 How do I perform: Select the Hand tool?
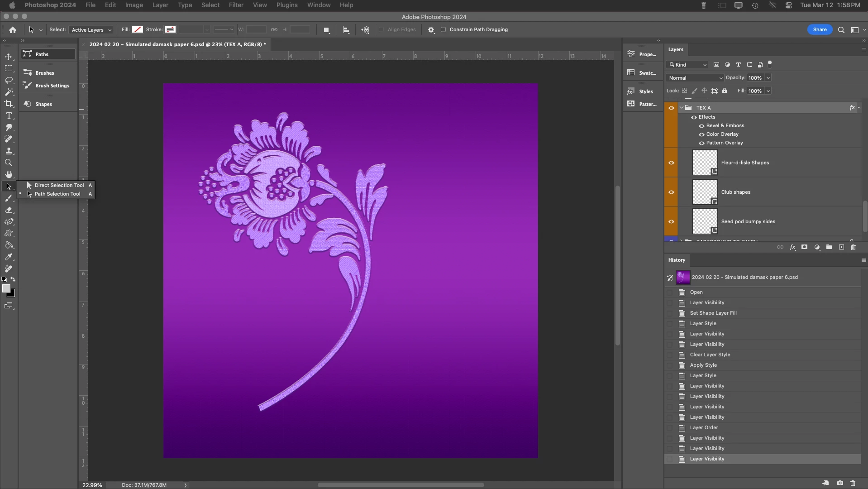pyautogui.click(x=9, y=174)
